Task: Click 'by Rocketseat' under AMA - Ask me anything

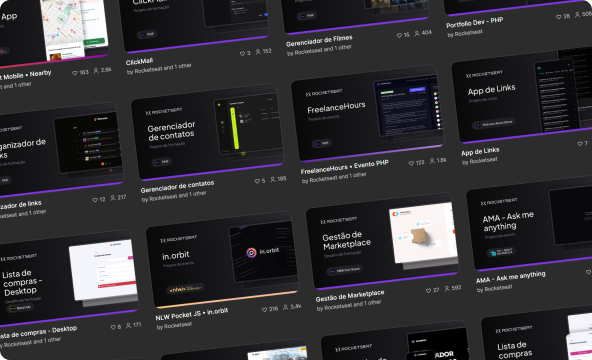Action: click(495, 288)
